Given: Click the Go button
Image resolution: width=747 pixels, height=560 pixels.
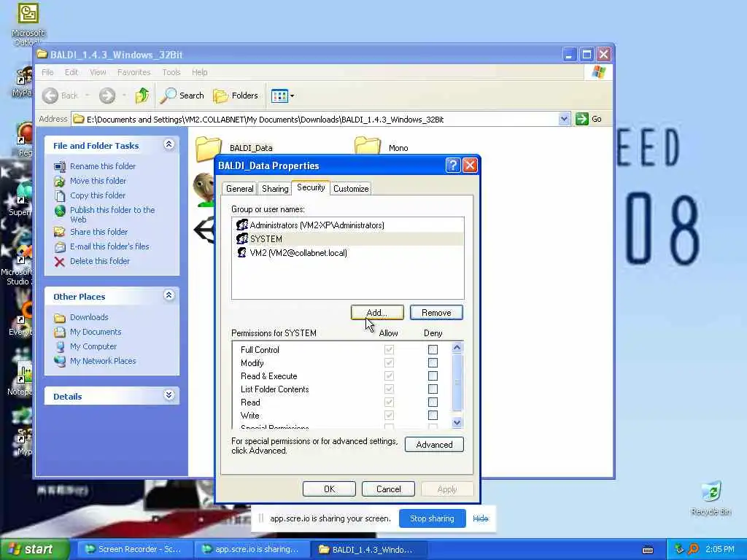Looking at the screenshot, I should point(589,119).
